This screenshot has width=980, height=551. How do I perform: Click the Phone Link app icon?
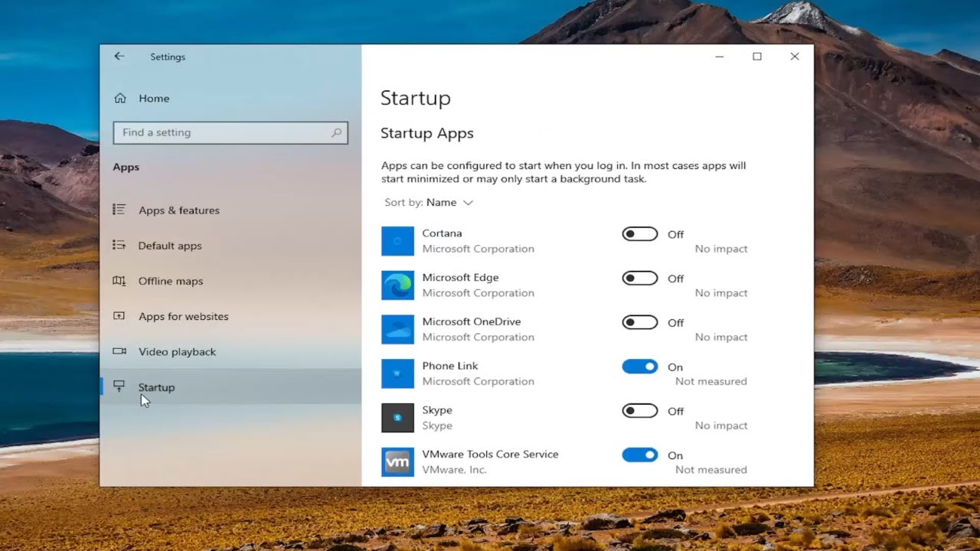click(397, 373)
